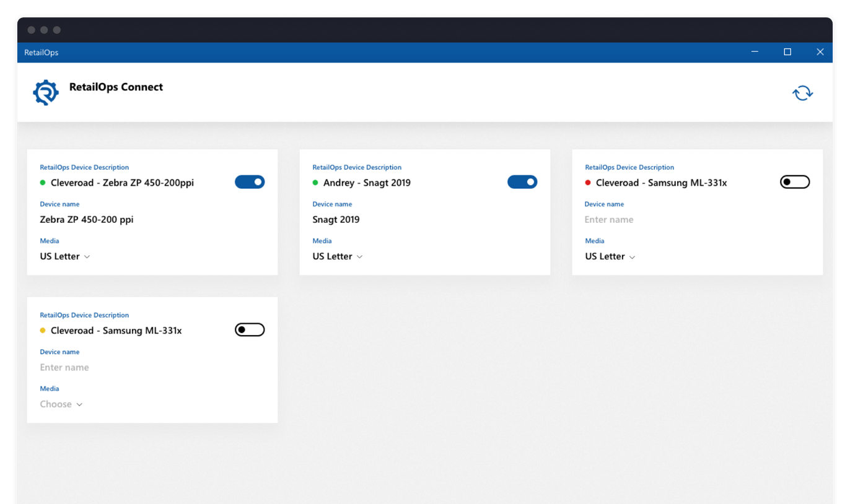Click green status dot on Zebra ZP card
Image resolution: width=850 pixels, height=504 pixels.
point(42,182)
